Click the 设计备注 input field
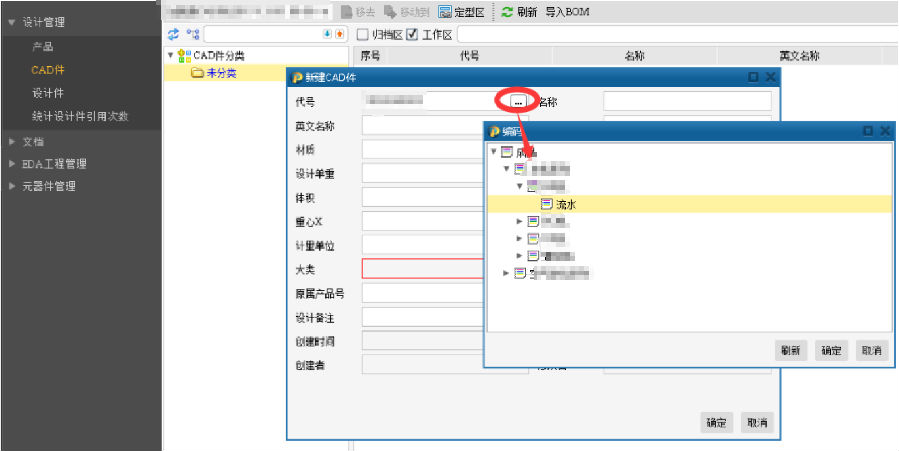Screen dimensions: 899x451 (423, 317)
